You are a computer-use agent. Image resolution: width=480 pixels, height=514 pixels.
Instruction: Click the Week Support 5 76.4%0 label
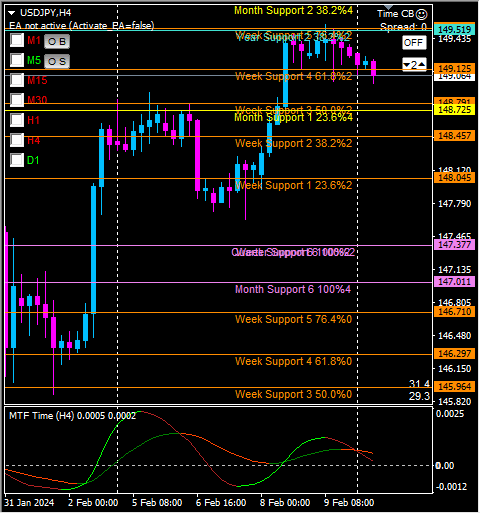coord(293,319)
